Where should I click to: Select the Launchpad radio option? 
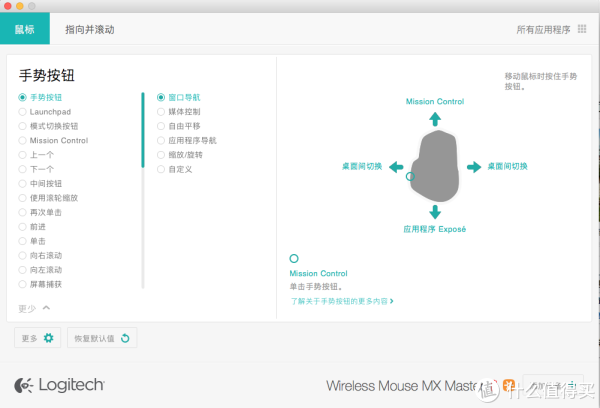coord(22,112)
